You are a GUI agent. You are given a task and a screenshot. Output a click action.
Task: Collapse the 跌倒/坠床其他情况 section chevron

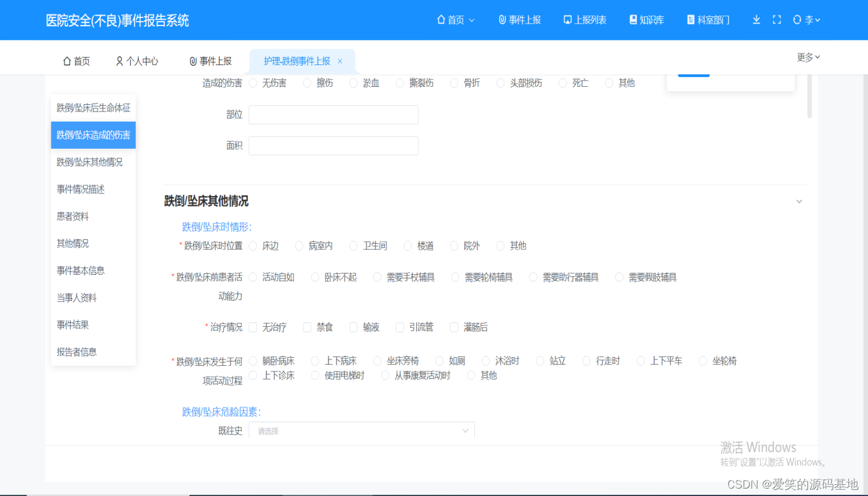799,201
